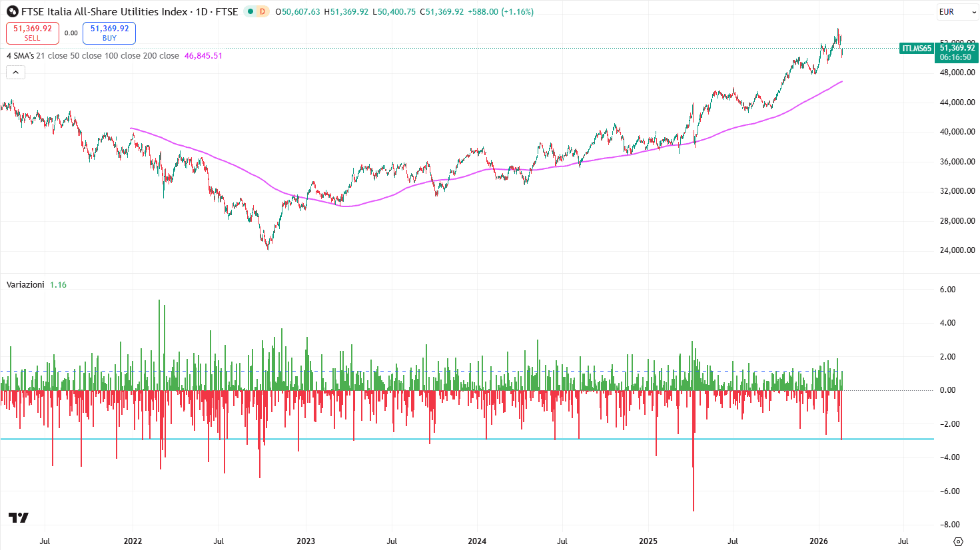
Task: Open chart settings gear on time axis
Action: click(958, 541)
